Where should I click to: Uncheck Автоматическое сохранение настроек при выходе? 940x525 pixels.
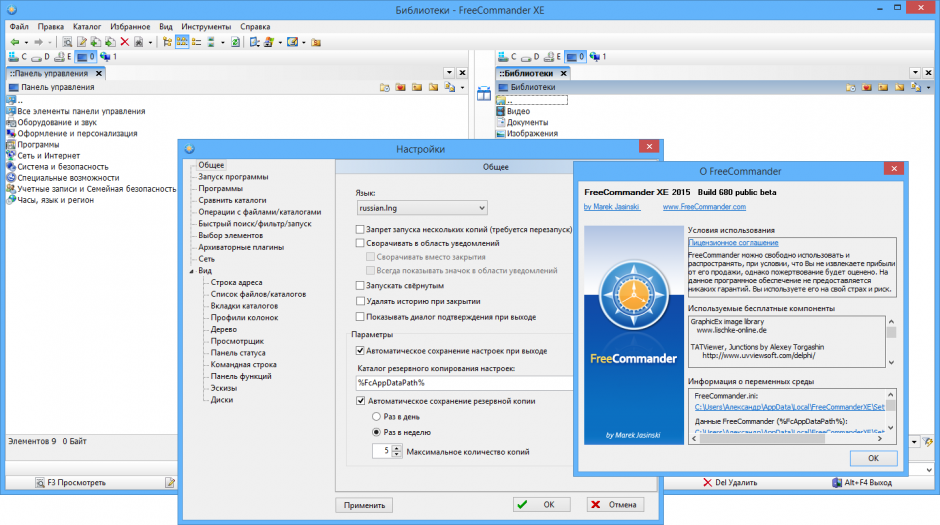point(360,351)
